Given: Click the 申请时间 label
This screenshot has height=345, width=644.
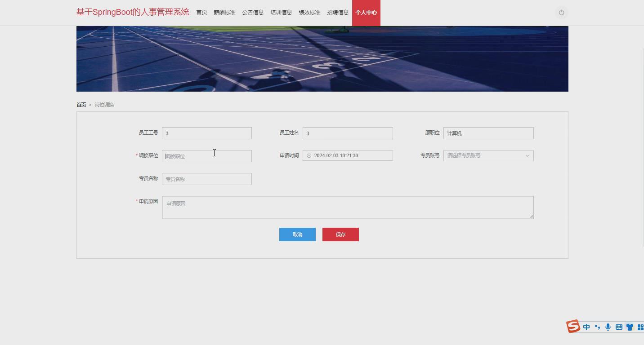Looking at the screenshot, I should tap(289, 156).
